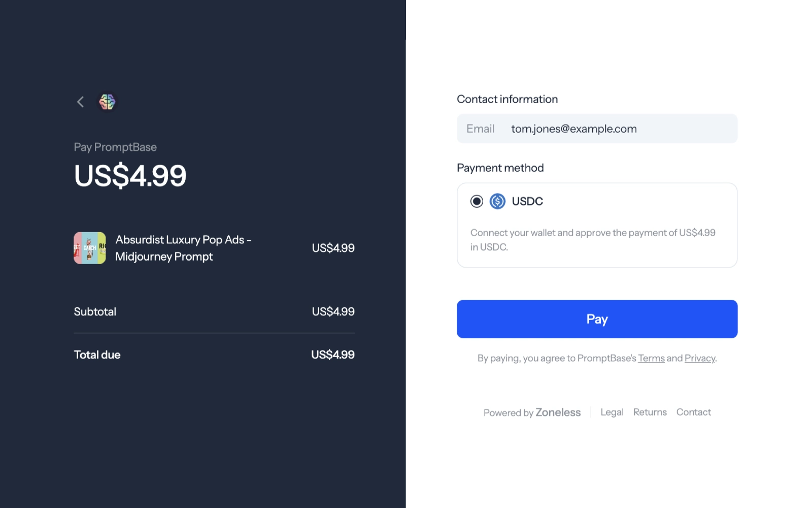
Task: Click the Email input field
Action: 597,129
